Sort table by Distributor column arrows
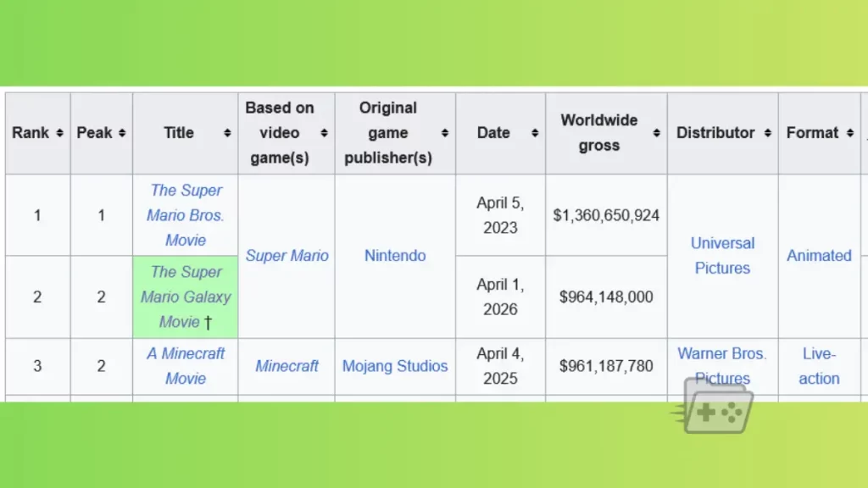 [767, 133]
